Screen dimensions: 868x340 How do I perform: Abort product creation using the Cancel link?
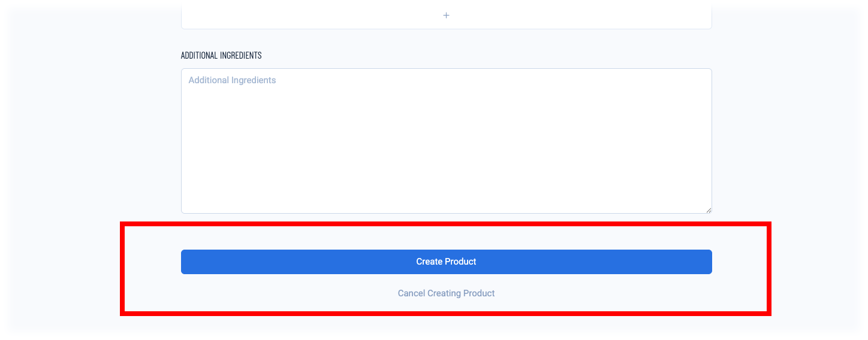click(446, 293)
